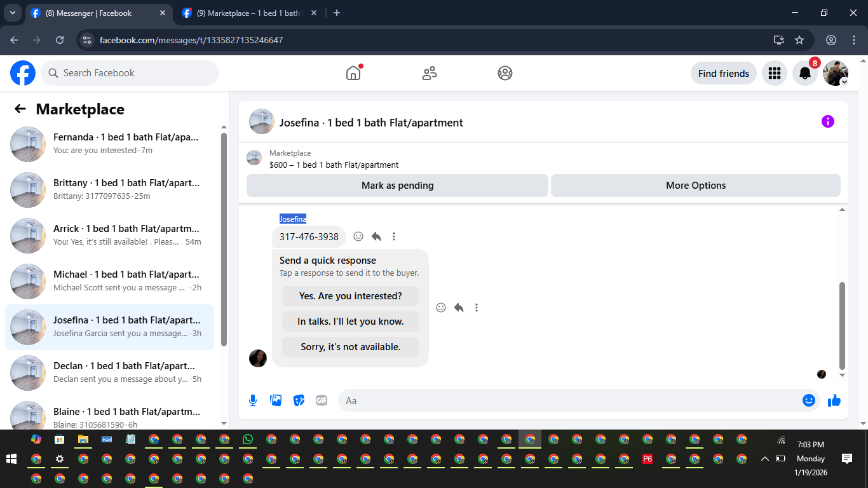The width and height of the screenshot is (868, 488).
Task: View site information icon in address bar
Action: click(88, 39)
